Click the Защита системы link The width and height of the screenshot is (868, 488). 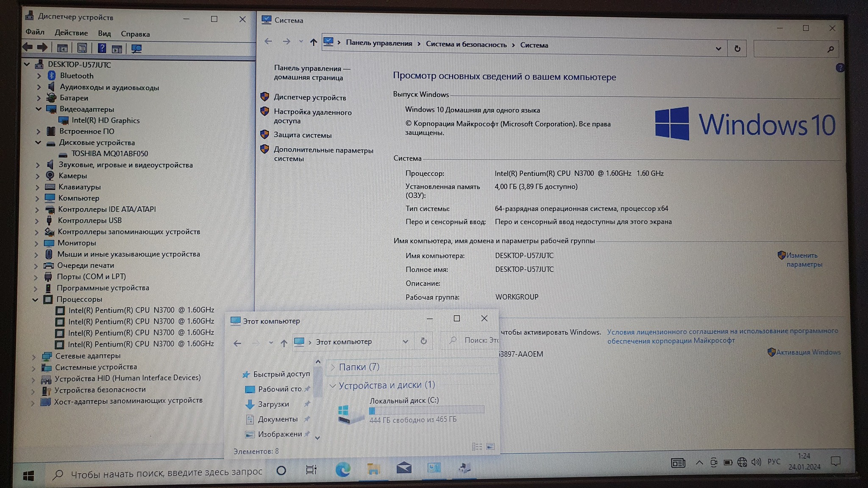(302, 135)
